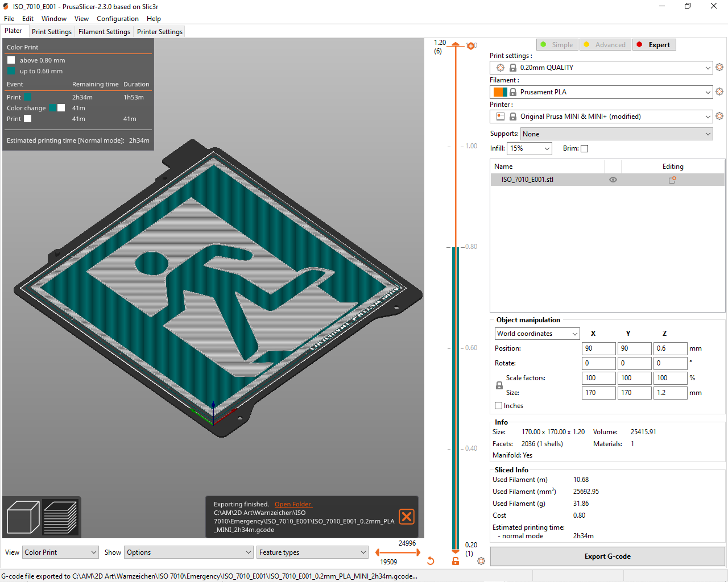Dismiss the Exporting finished notification
The height and width of the screenshot is (582, 728).
pyautogui.click(x=407, y=517)
